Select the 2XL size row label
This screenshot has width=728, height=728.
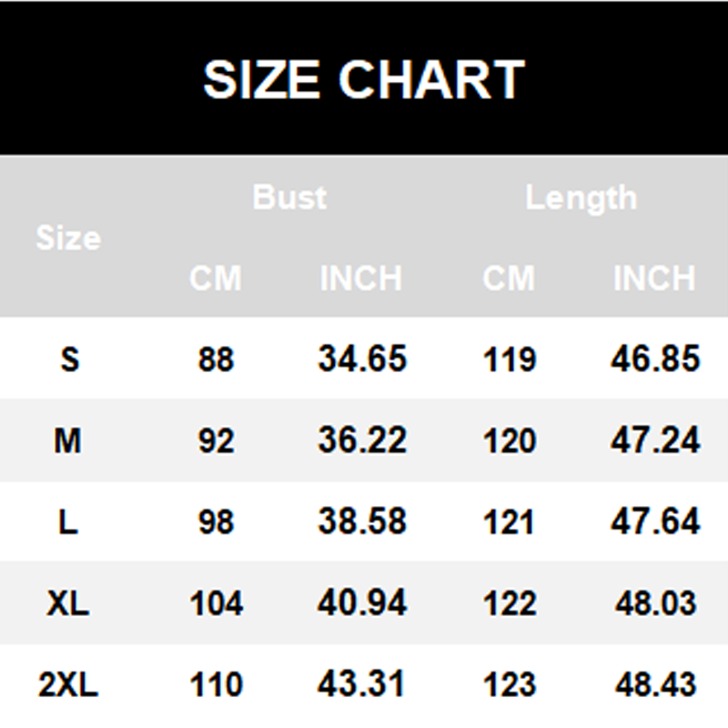(x=68, y=684)
